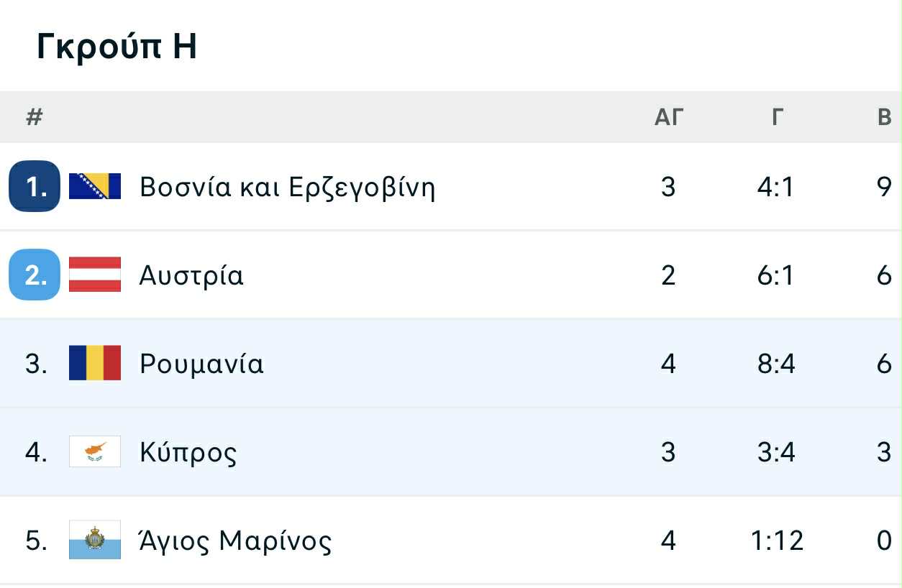Open the Αυστρία team link

[192, 275]
